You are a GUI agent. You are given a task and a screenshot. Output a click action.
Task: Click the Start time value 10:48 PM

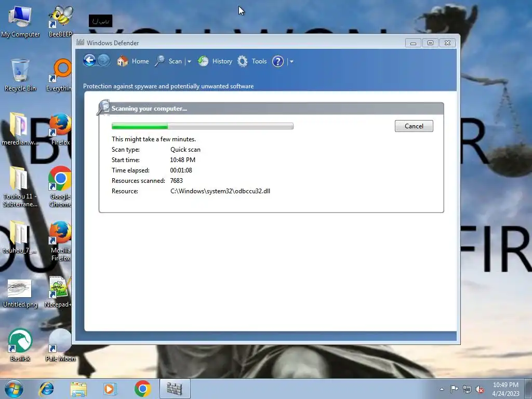tap(182, 160)
